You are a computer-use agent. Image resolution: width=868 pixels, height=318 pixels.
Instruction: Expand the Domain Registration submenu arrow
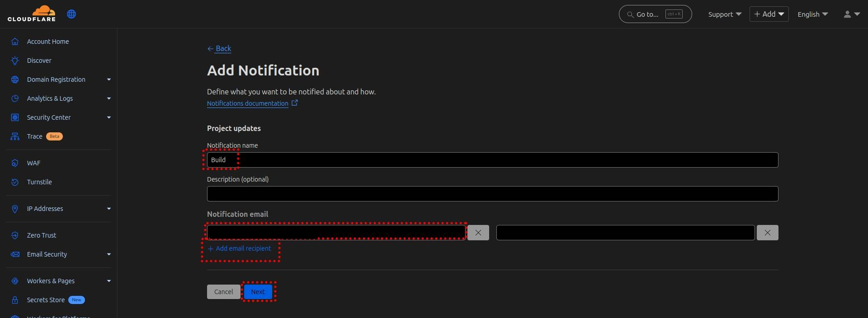click(109, 79)
